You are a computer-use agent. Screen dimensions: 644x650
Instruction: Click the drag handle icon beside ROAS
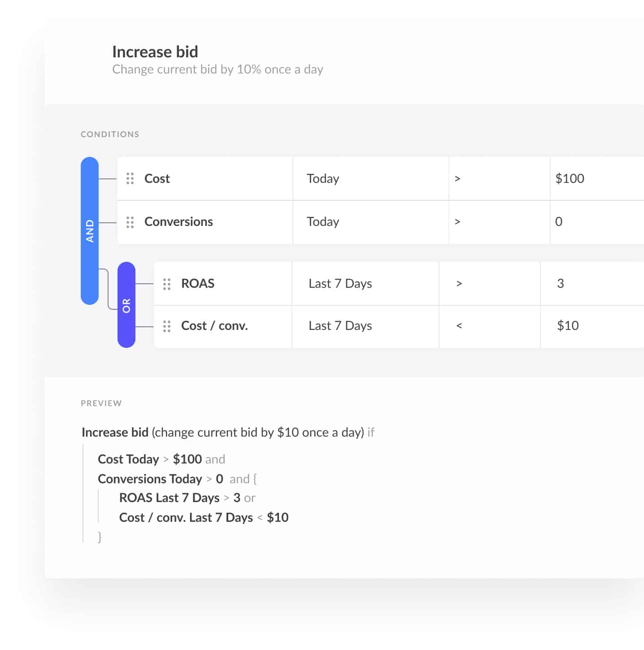[x=167, y=283]
